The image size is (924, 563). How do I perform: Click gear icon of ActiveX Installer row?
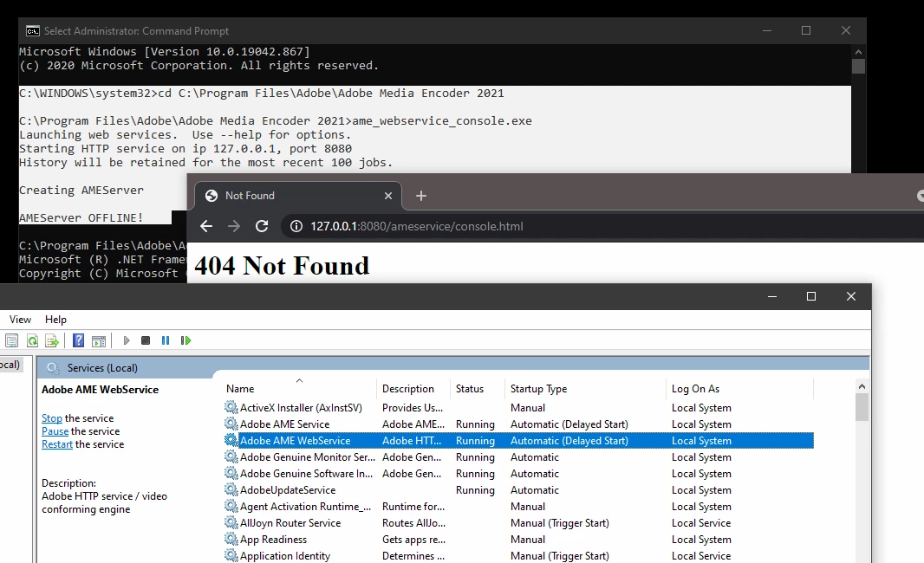coord(231,407)
